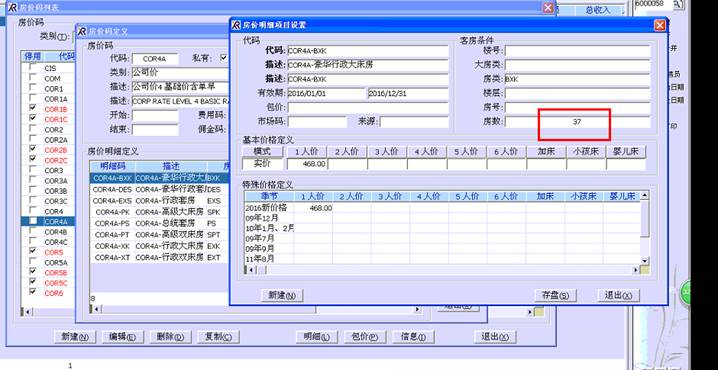Click the 开始 field in 房价码定义
The width and height of the screenshot is (718, 370).
155,115
